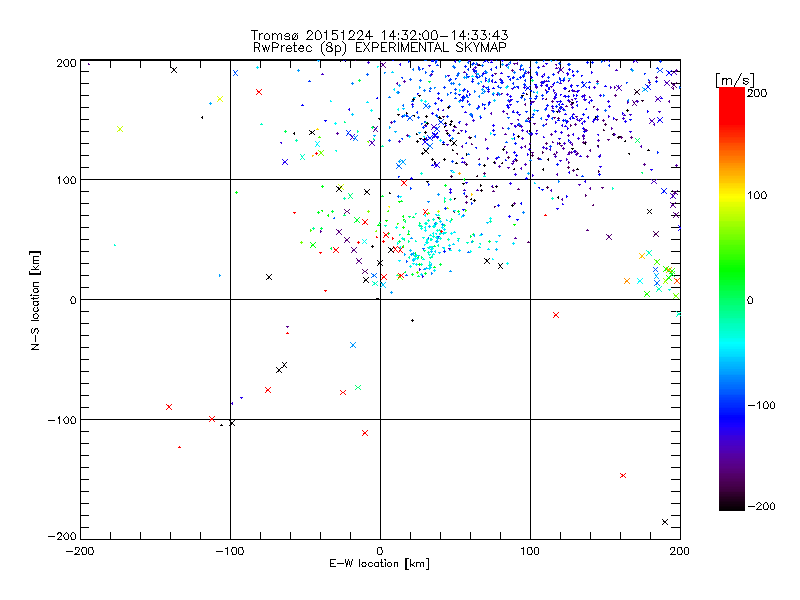The width and height of the screenshot is (800, 600).
Task: Click the yellow-green X marker at the far left of the plot
Action: click(x=120, y=129)
